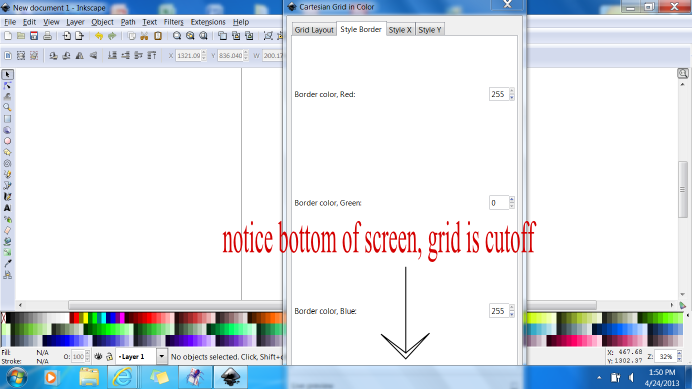692x389 pixels.
Task: Click the X coordinate field stepper
Action: pyautogui.click(x=203, y=56)
